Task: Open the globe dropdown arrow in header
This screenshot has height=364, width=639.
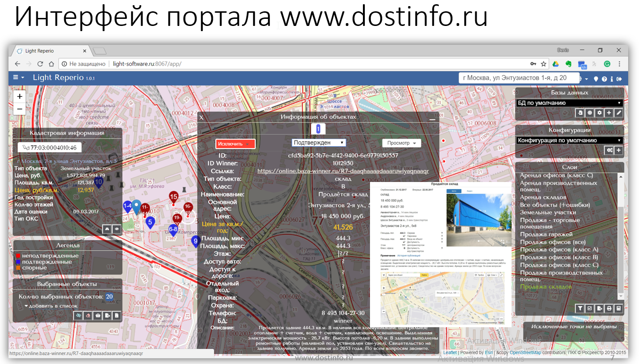Action: pyautogui.click(x=587, y=79)
